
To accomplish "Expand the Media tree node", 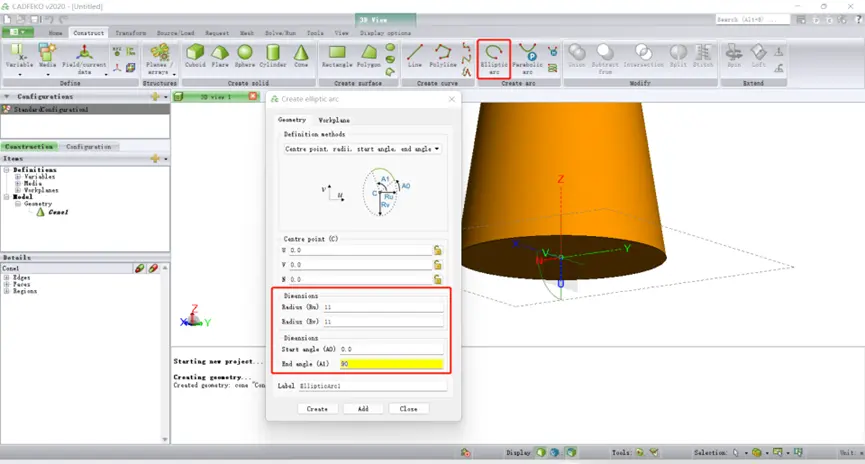I will pos(18,184).
